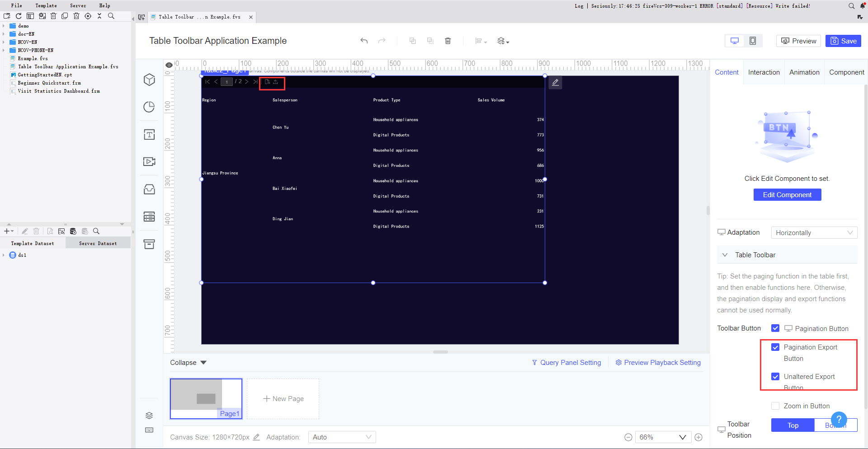Search files with the magnifier in top toolbar

point(111,16)
